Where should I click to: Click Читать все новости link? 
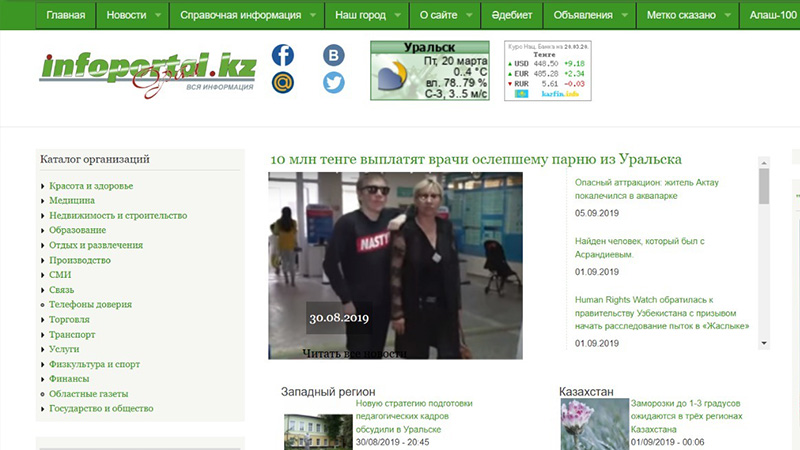click(x=355, y=353)
